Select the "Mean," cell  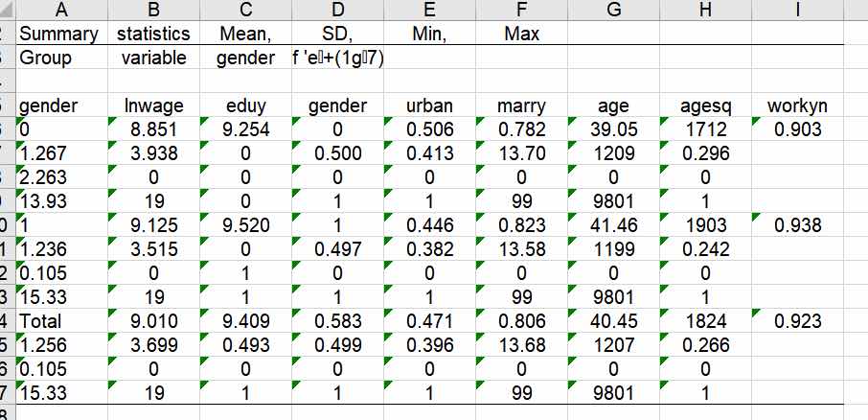pos(245,34)
